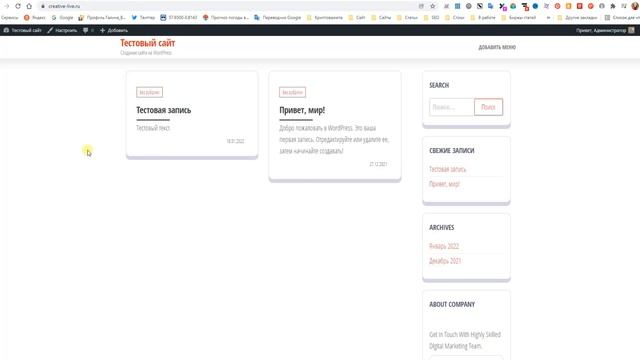
Task: Open the В работе bookmarks folder
Action: pyautogui.click(x=483, y=18)
